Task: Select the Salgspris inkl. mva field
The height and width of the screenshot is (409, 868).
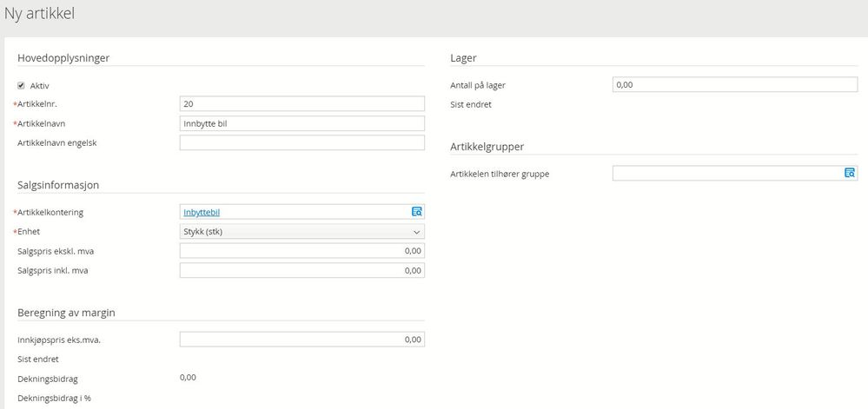Action: [x=301, y=270]
